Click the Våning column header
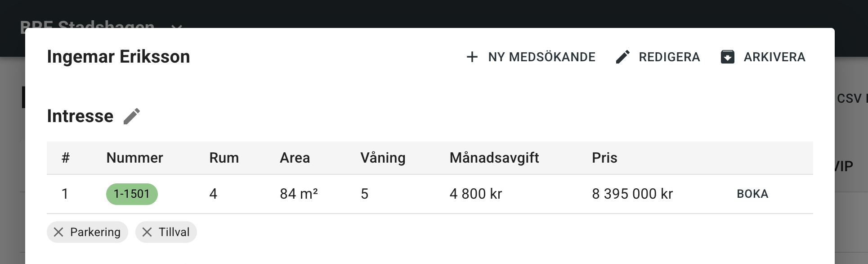Screen dimensions: 868x264 pos(383,158)
